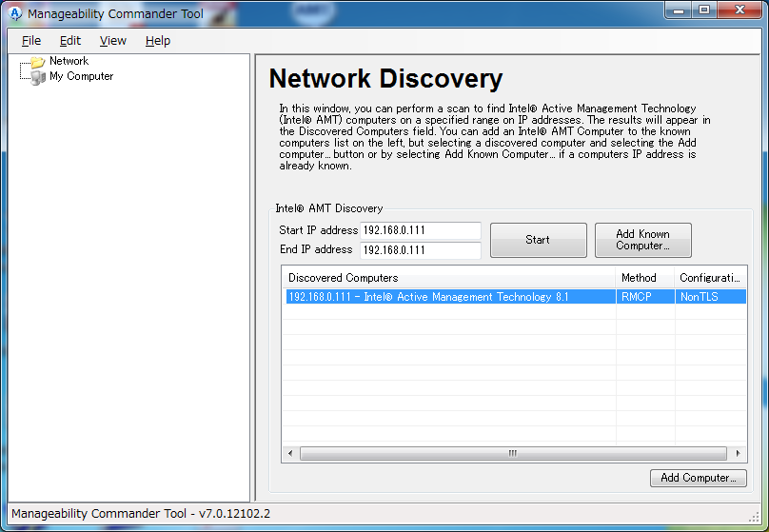Close the Manageability Commander window

tap(740, 10)
